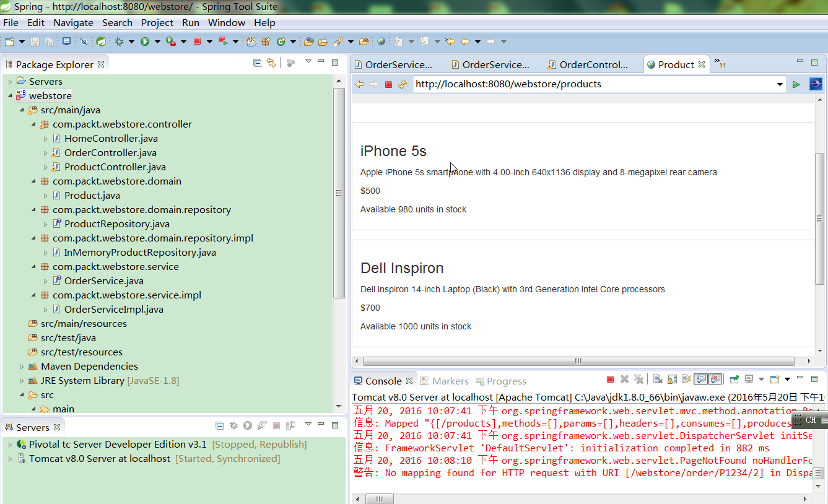This screenshot has height=504, width=828.
Task: Open Package Explorer view menu triangle
Action: tap(308, 61)
